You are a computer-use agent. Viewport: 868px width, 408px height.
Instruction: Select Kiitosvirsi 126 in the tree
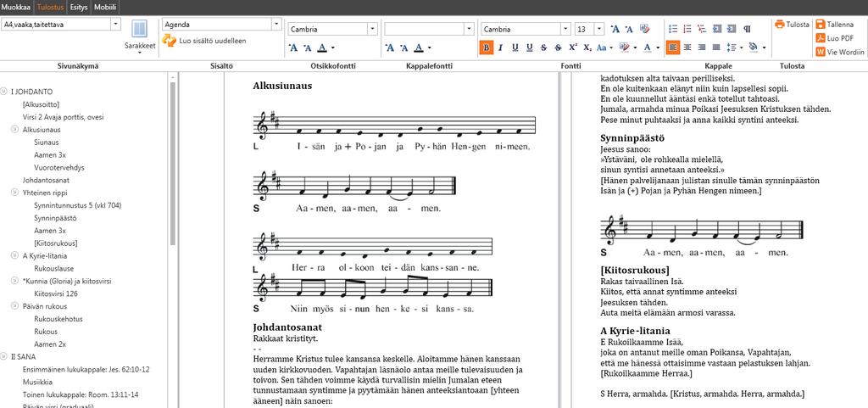[x=56, y=293]
